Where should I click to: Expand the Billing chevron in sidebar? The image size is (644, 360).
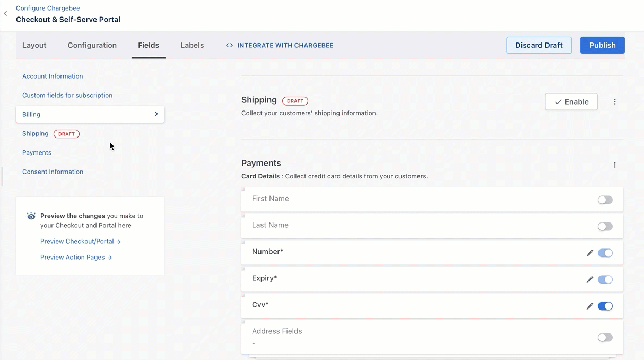(x=156, y=114)
